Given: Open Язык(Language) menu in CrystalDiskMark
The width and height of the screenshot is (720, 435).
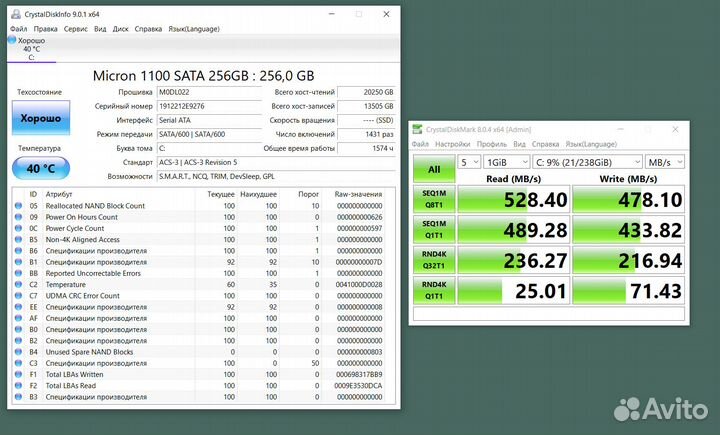Looking at the screenshot, I should (x=591, y=144).
